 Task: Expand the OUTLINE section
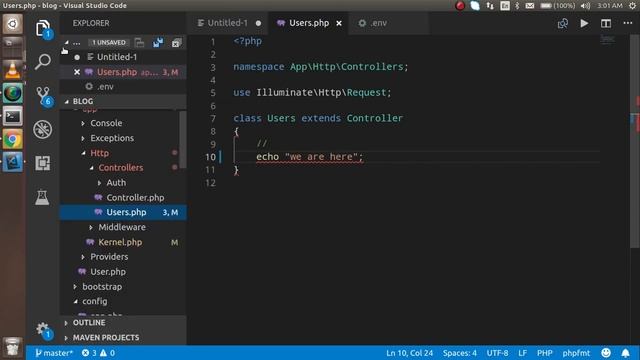click(x=89, y=323)
